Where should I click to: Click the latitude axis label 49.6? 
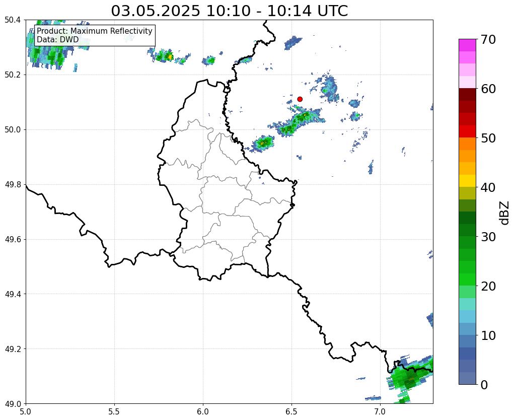click(x=13, y=240)
